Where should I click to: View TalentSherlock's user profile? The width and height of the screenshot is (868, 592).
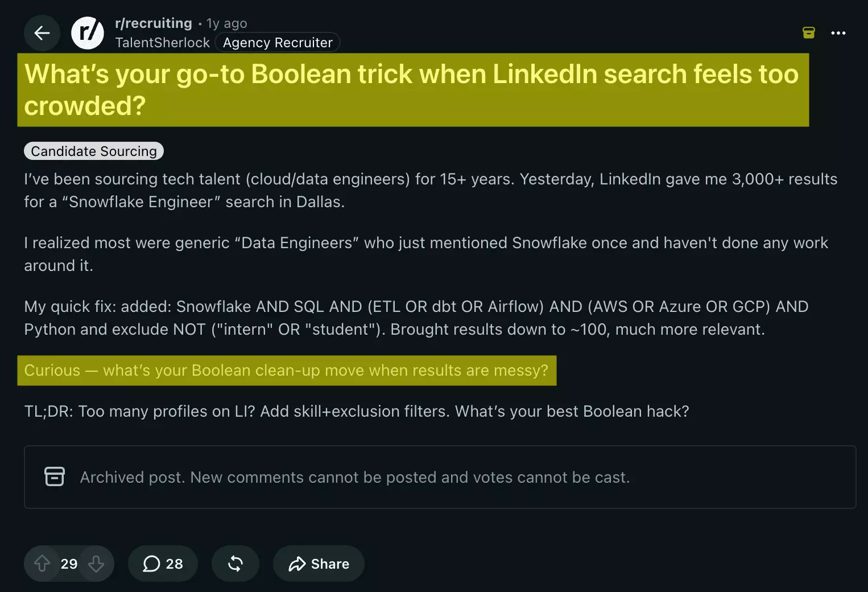[x=163, y=43]
